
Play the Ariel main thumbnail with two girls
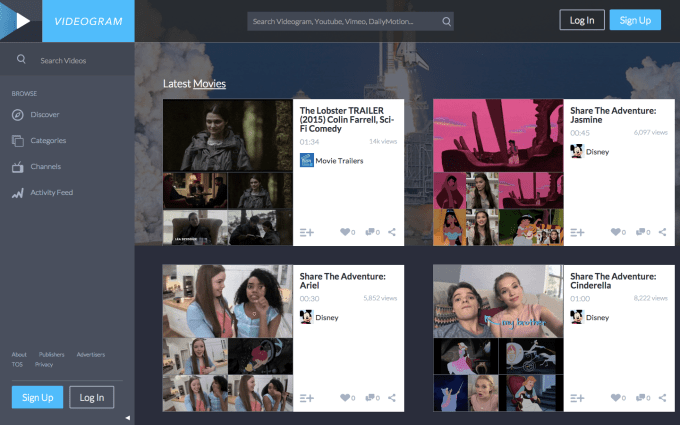(228, 301)
